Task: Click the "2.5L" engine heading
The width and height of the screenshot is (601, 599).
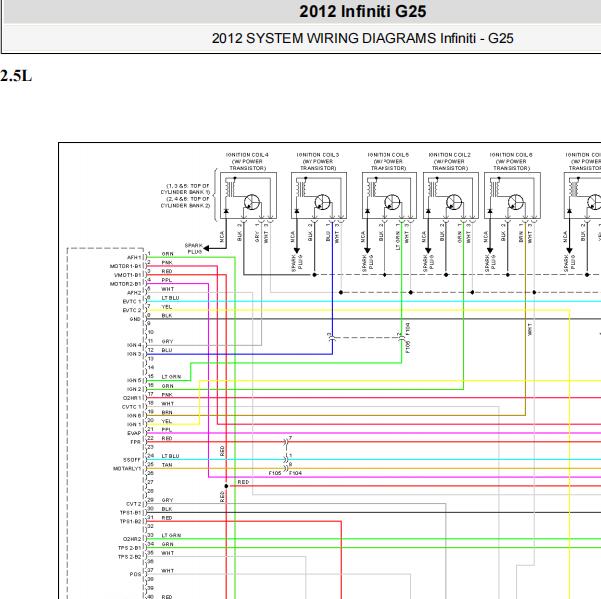Action: 16,76
